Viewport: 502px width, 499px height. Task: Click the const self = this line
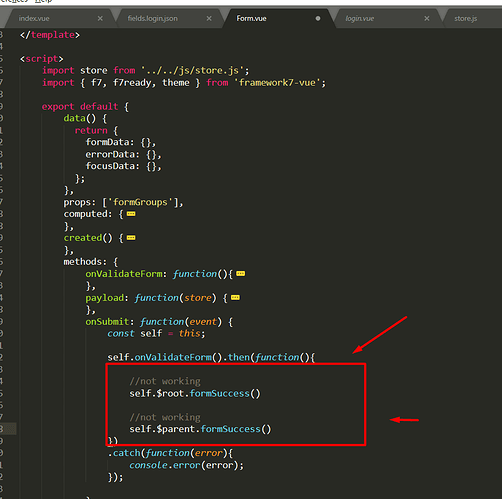(x=156, y=333)
